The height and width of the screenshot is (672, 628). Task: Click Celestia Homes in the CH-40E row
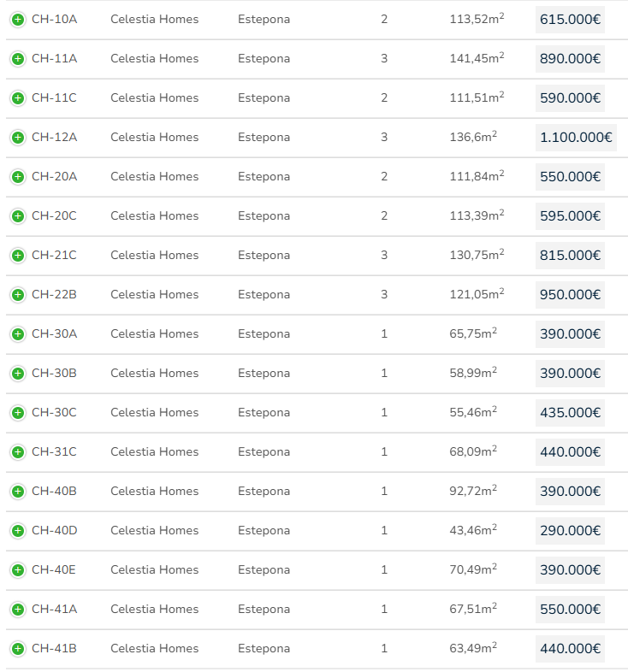pos(154,570)
